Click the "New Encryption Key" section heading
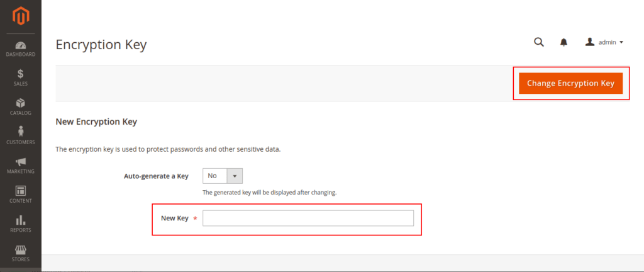The image size is (644, 272). [x=96, y=122]
